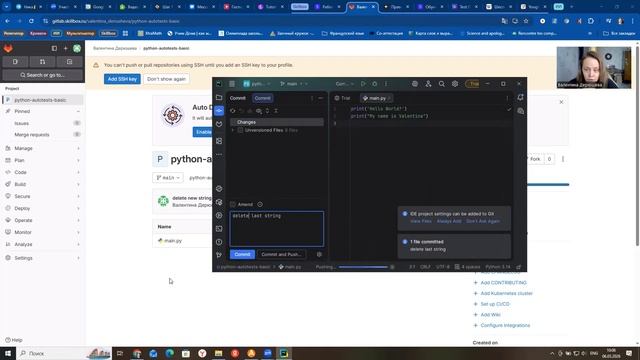Open main.py in GitLab file list

pyautogui.click(x=173, y=241)
